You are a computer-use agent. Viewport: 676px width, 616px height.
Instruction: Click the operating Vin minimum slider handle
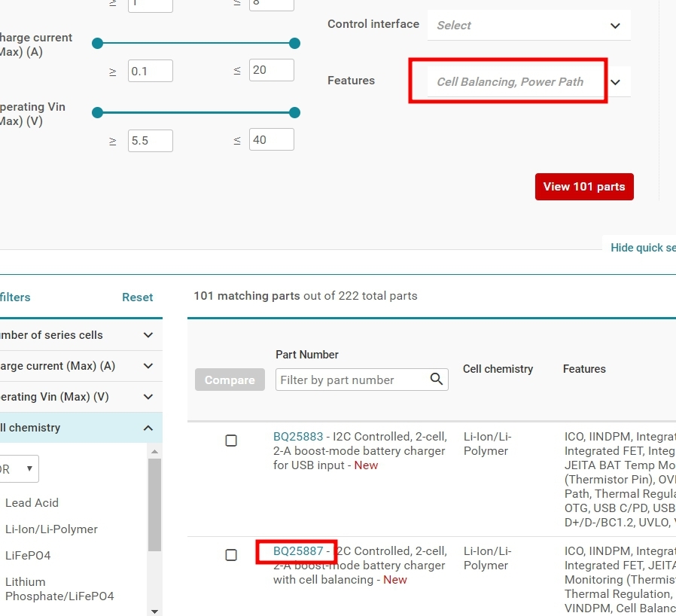pyautogui.click(x=97, y=113)
